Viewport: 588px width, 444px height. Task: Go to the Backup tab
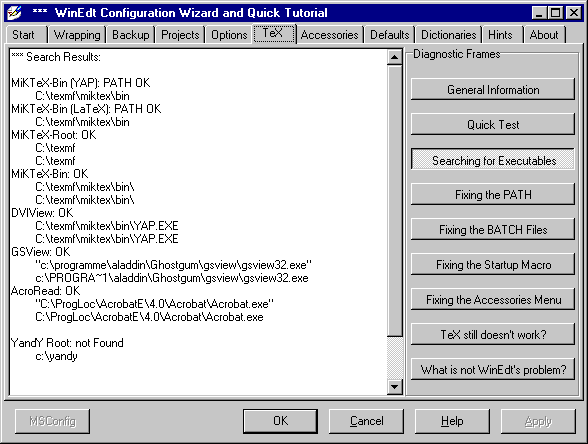(x=130, y=35)
